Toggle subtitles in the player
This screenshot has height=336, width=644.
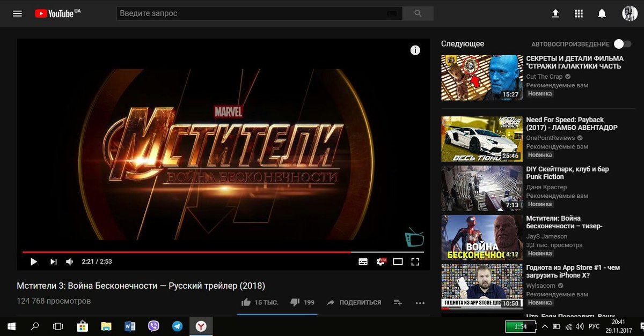(x=363, y=262)
